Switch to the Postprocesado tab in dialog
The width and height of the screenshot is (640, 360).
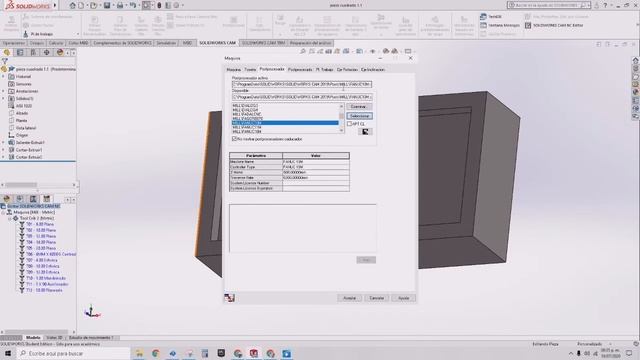(x=300, y=70)
